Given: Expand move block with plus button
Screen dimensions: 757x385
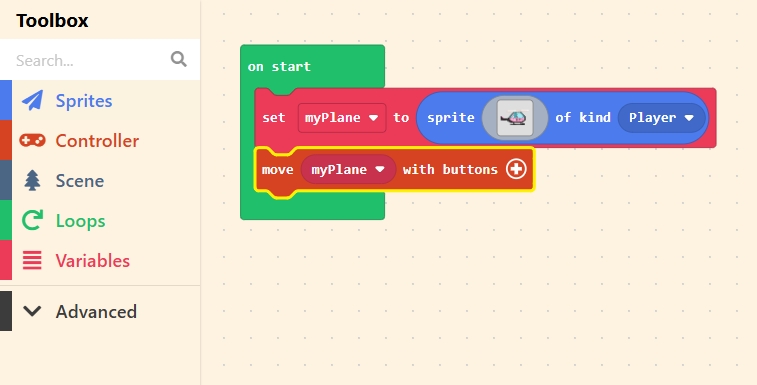Looking at the screenshot, I should click(x=516, y=169).
